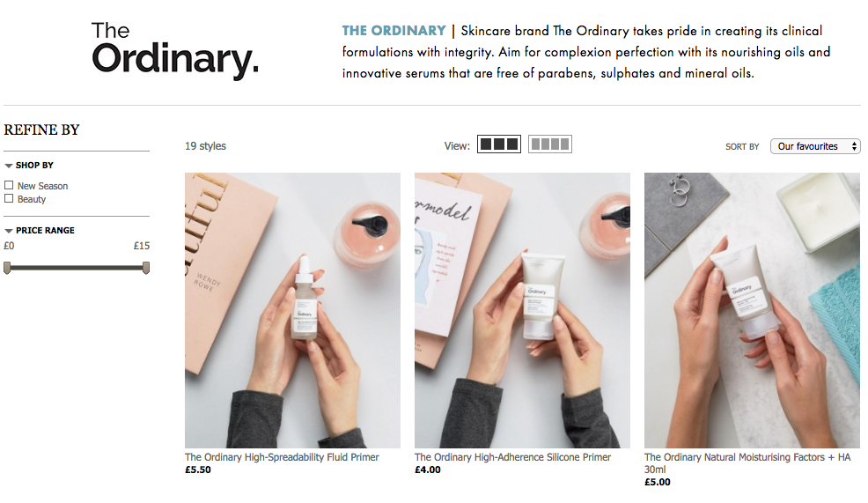The image size is (868, 503).
Task: Click Natural Moisturising Factors + HA 30ml link
Action: 747,463
